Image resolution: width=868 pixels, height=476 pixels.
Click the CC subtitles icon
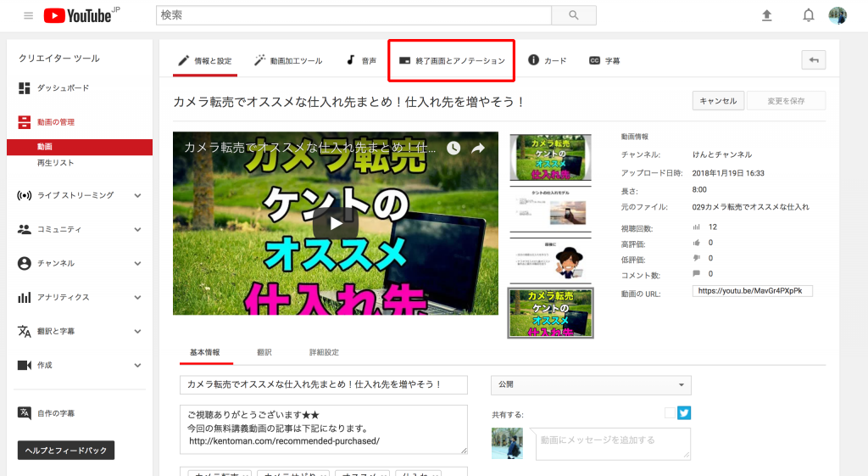[x=594, y=60]
